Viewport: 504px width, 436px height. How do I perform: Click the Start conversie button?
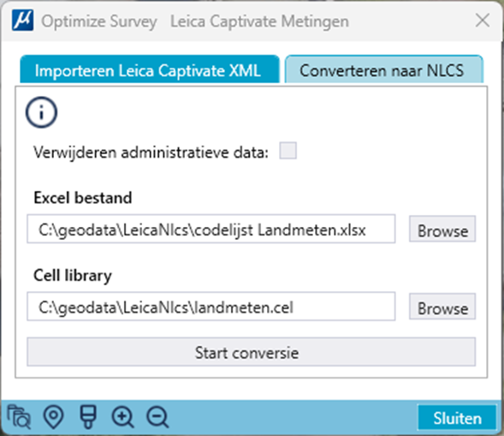click(x=251, y=352)
